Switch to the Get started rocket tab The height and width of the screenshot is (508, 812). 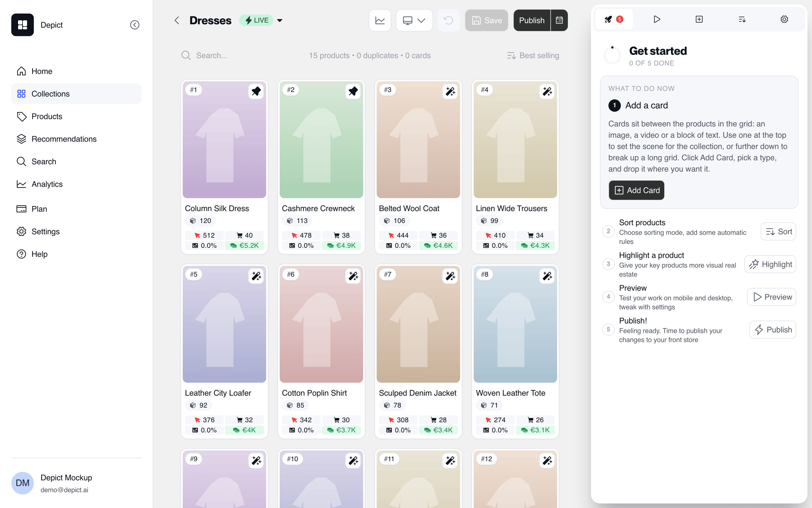click(x=614, y=19)
